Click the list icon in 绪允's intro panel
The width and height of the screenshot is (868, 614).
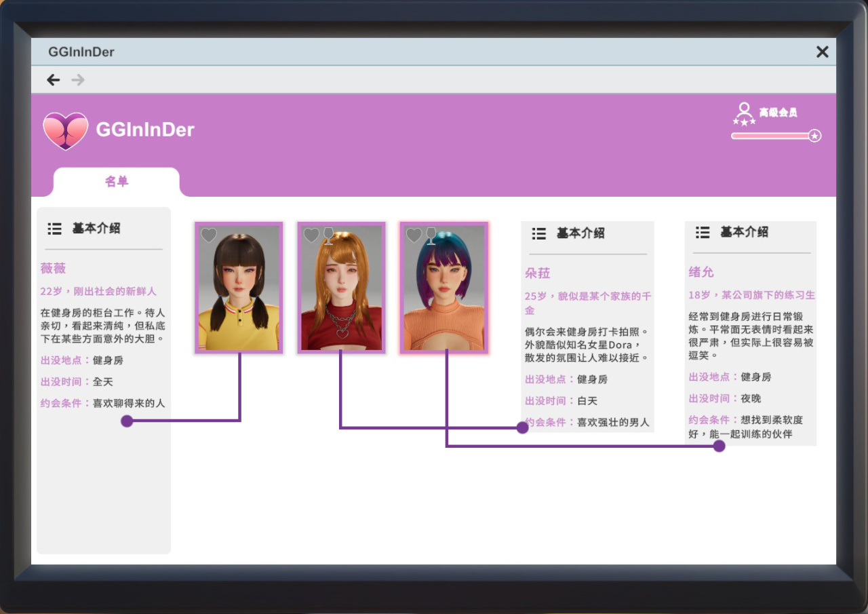[703, 232]
